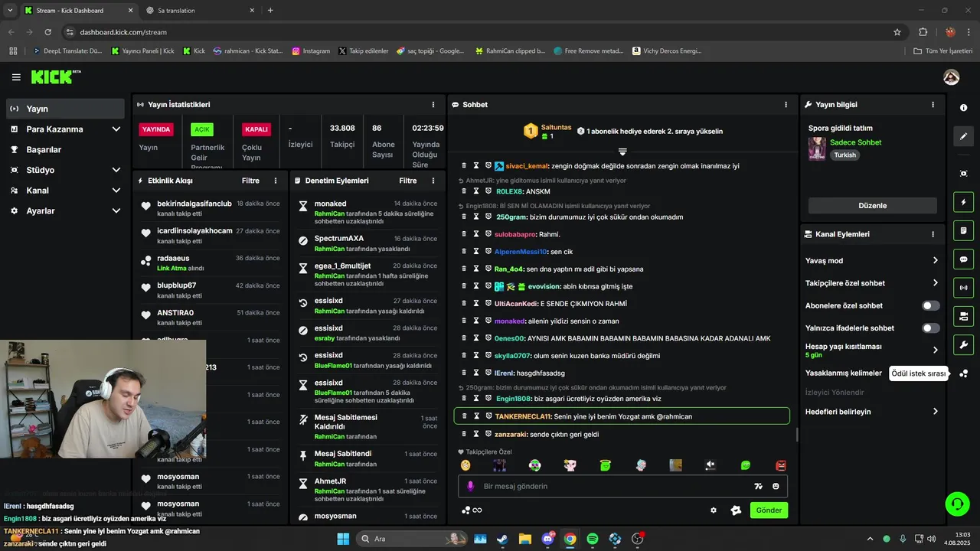Switch to the Sa translation browser tab
This screenshot has height=551, width=980.
(x=198, y=11)
